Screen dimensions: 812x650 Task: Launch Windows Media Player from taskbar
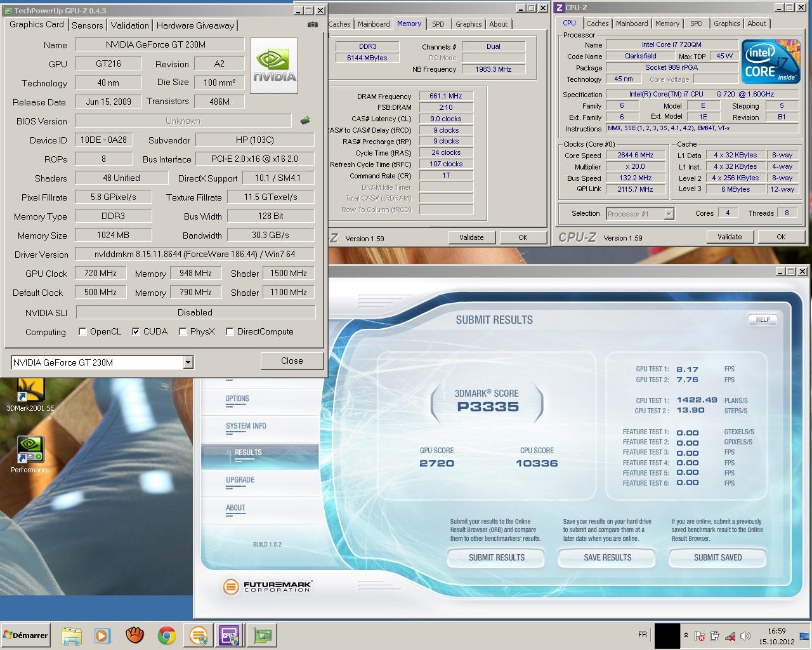(x=102, y=635)
